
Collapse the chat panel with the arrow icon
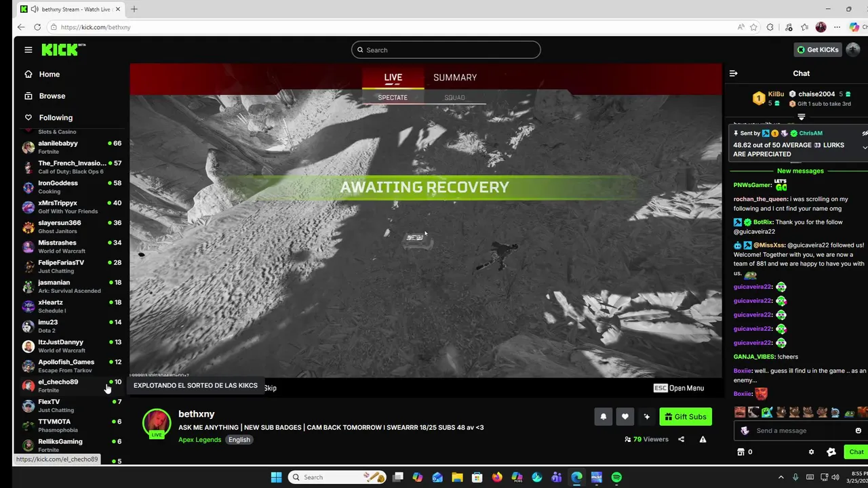click(x=733, y=73)
